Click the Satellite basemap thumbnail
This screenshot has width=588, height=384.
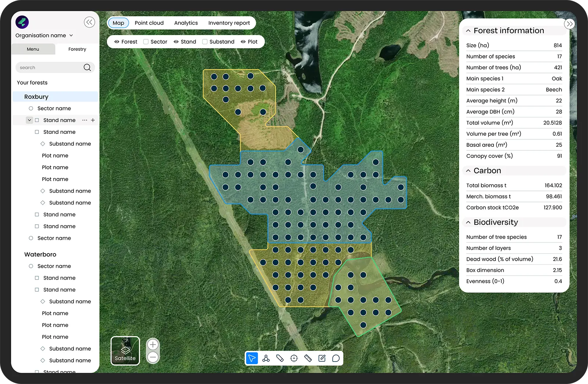tap(125, 351)
